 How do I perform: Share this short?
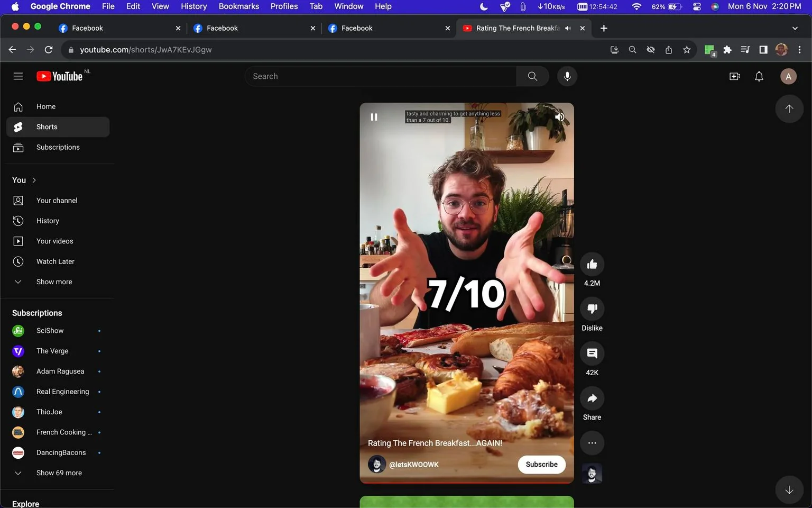592,398
